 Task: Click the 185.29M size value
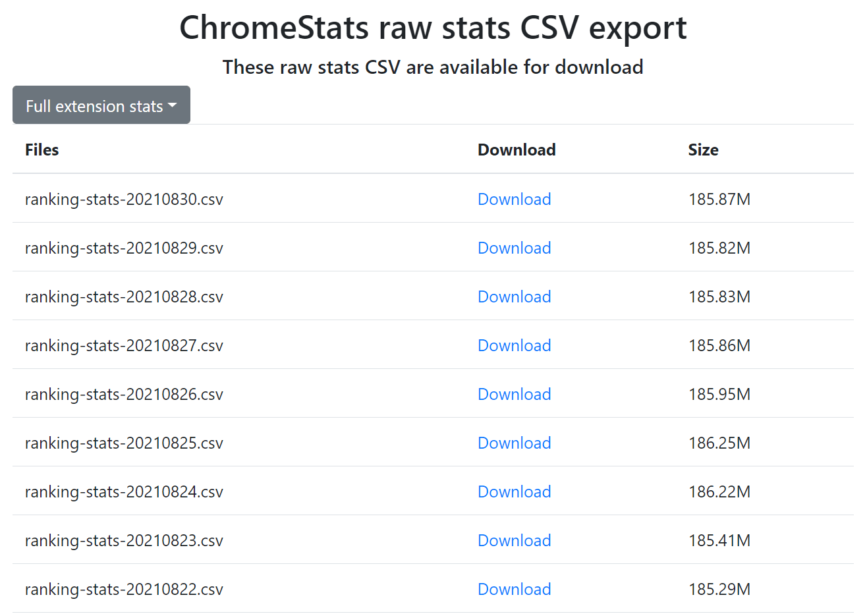pos(719,589)
